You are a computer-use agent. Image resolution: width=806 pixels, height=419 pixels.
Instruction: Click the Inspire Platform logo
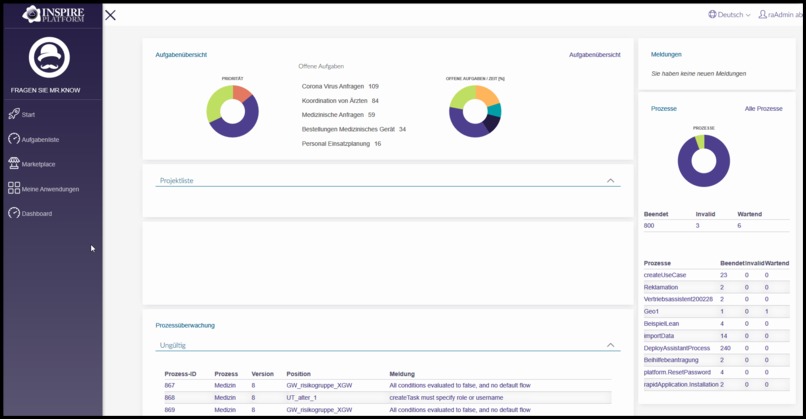coord(53,14)
